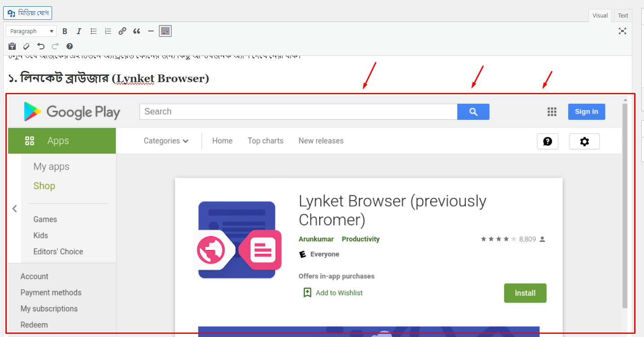
Task: Undo the last edit
Action: pyautogui.click(x=41, y=46)
